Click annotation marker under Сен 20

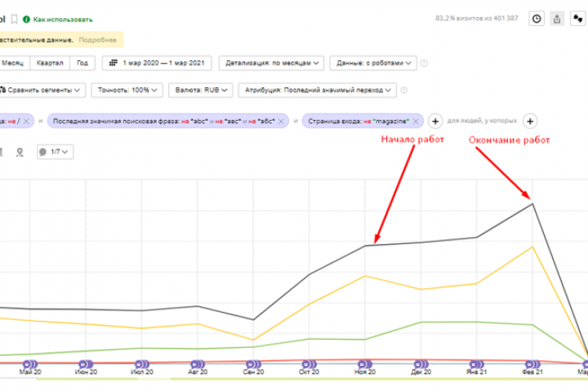pos(253,364)
